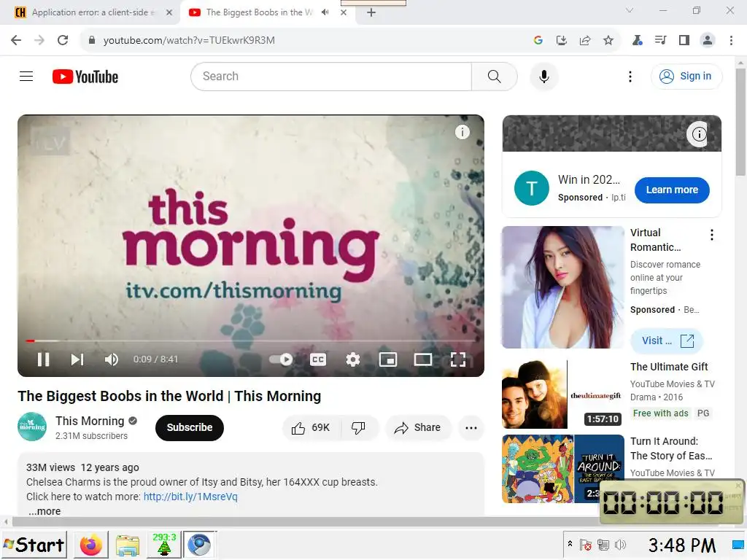
Task: Share the video
Action: 418,427
